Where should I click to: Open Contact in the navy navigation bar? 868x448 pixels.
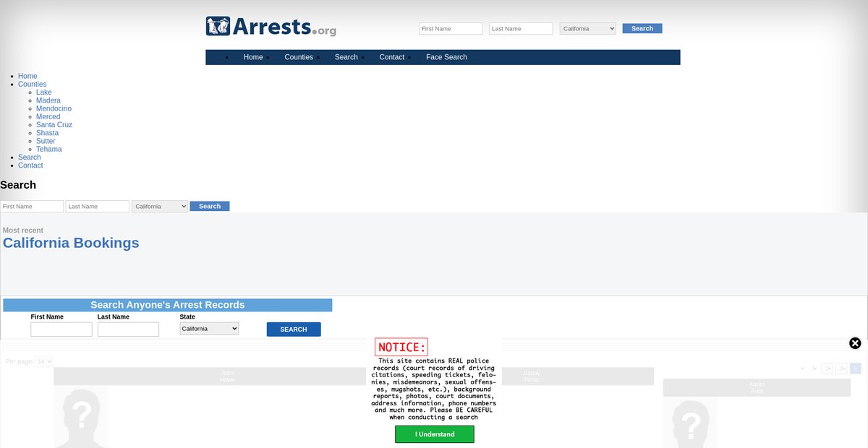392,57
